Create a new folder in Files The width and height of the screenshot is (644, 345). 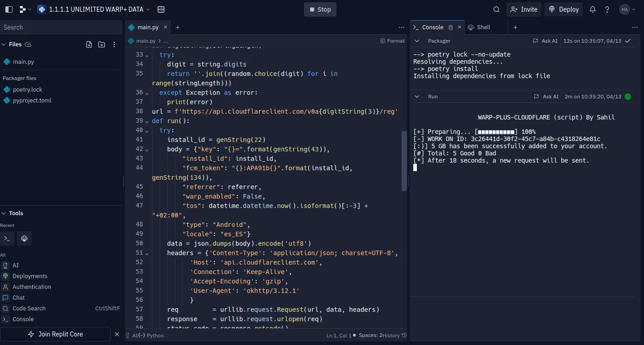(102, 44)
